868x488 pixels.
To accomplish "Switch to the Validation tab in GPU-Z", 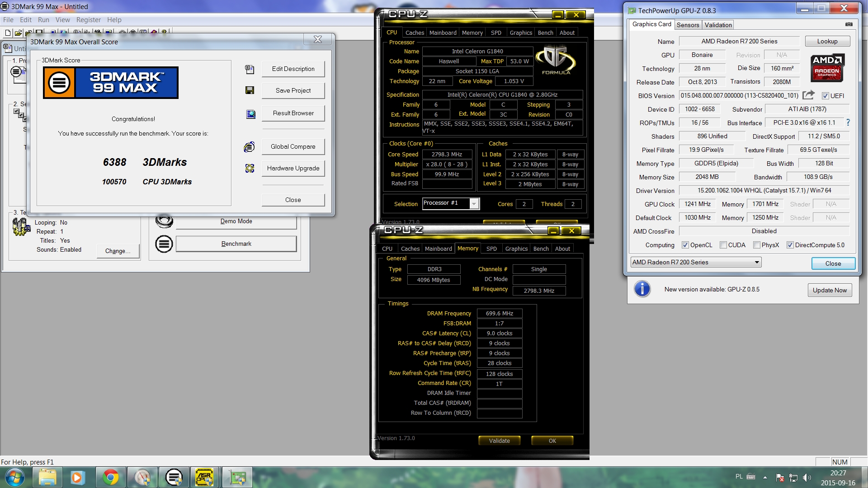I will pyautogui.click(x=718, y=25).
